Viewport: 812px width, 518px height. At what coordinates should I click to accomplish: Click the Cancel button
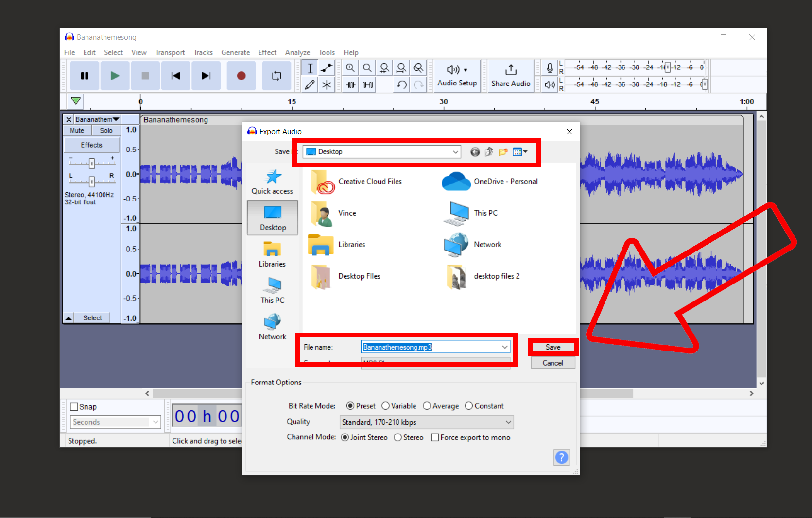[553, 363]
